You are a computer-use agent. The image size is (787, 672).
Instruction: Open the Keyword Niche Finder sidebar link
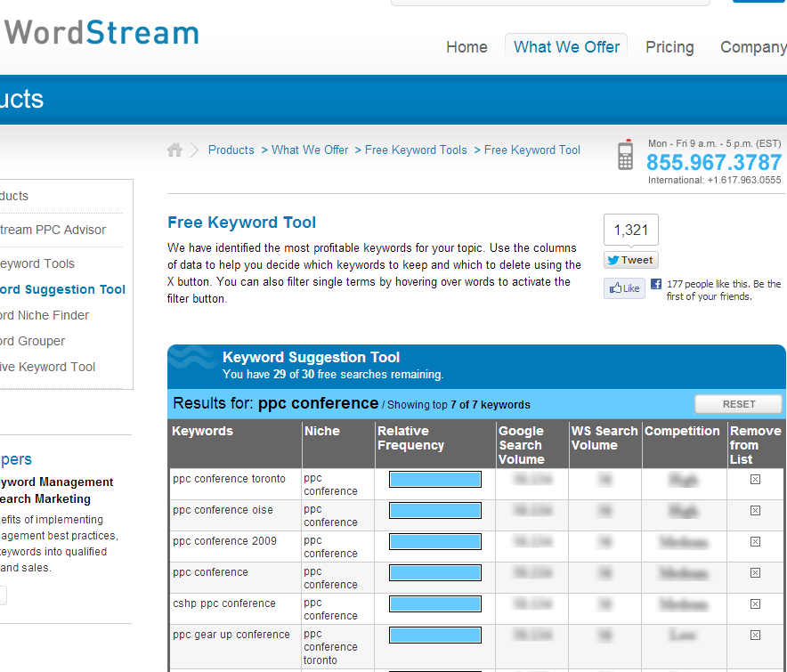pyautogui.click(x=45, y=315)
